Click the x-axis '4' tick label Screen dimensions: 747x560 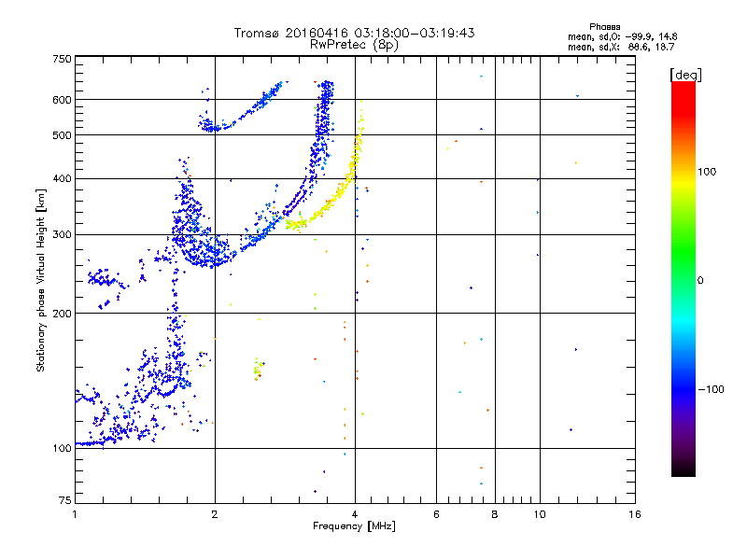click(355, 514)
